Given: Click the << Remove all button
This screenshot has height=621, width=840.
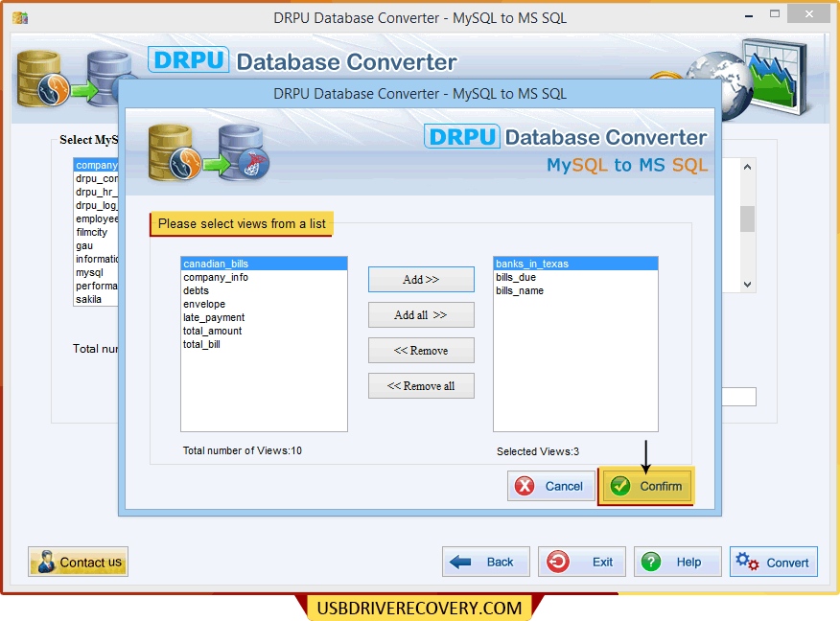Looking at the screenshot, I should [421, 386].
